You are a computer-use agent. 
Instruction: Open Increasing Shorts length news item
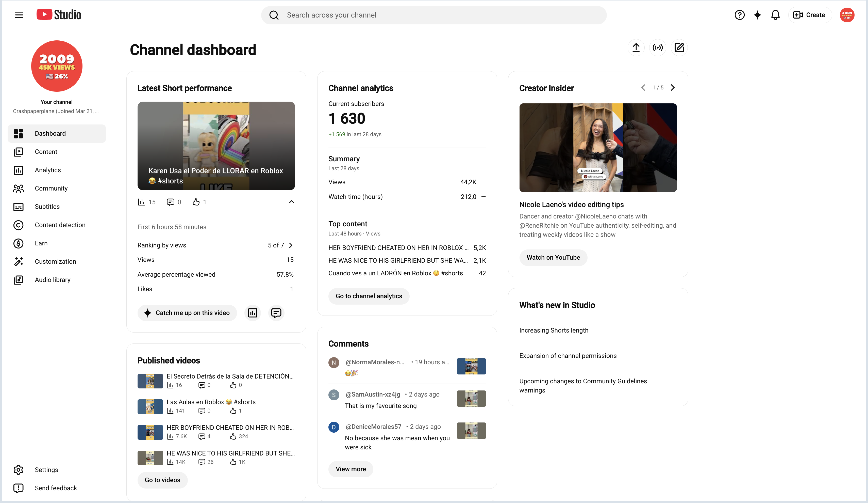554,330
